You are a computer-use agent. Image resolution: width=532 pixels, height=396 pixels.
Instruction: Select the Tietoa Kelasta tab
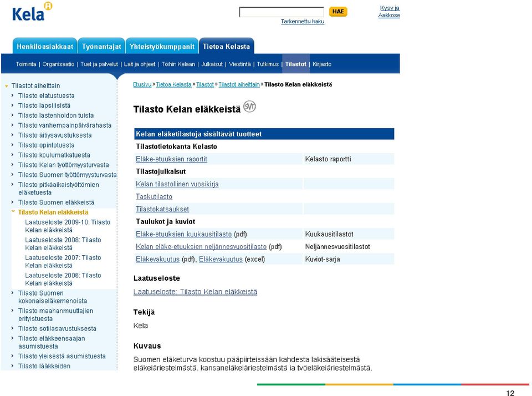coord(226,47)
